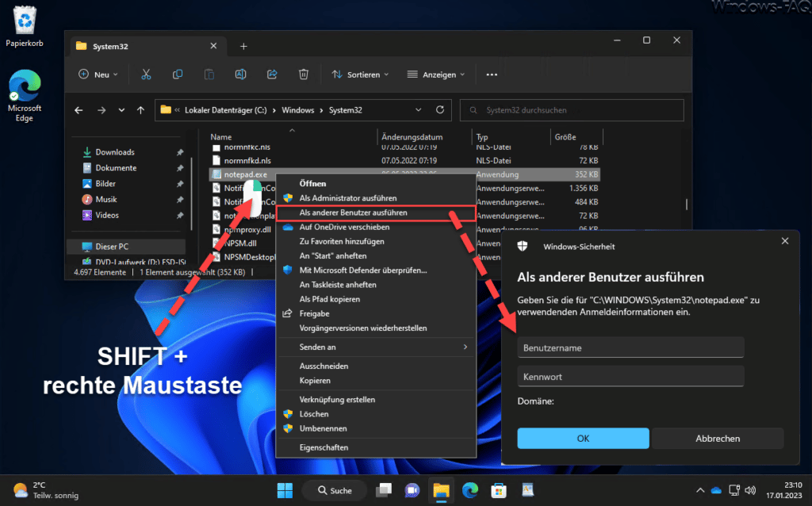The width and height of the screenshot is (812, 506).
Task: Open Edge from the taskbar
Action: coord(470,490)
